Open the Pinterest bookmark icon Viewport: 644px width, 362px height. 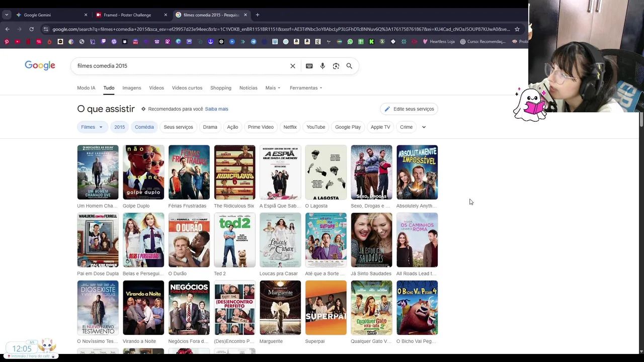7,42
